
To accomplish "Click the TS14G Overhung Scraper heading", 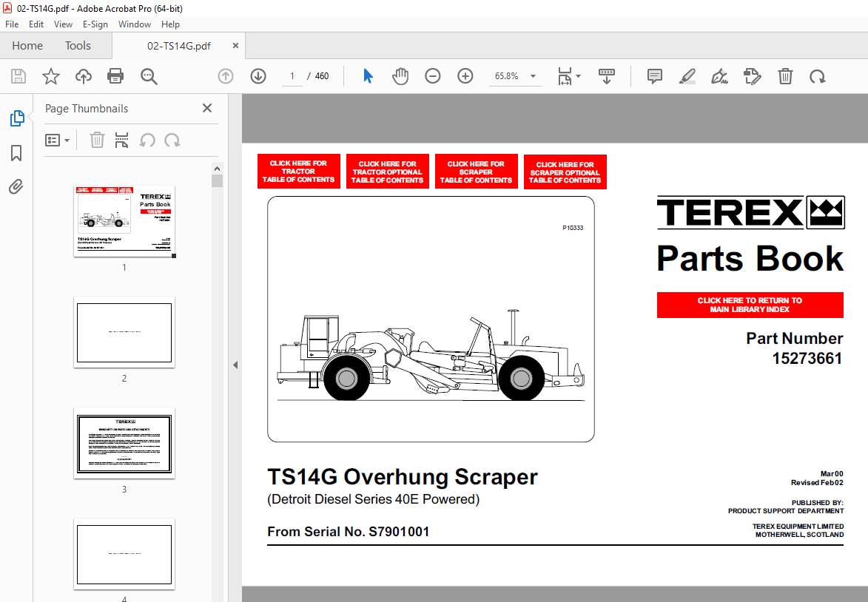I will tap(403, 477).
